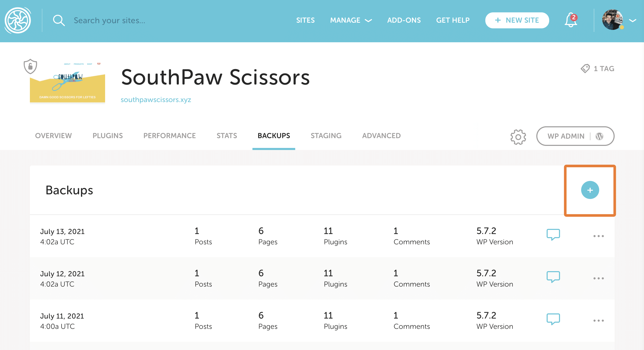This screenshot has height=350, width=644.
Task: Open the WP ADMIN button
Action: click(x=575, y=136)
